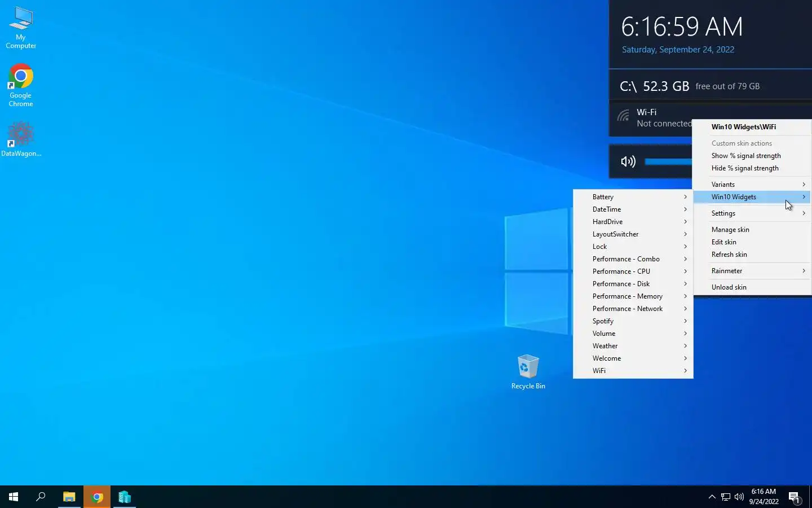Switch to Chrome in the taskbar

click(x=97, y=497)
